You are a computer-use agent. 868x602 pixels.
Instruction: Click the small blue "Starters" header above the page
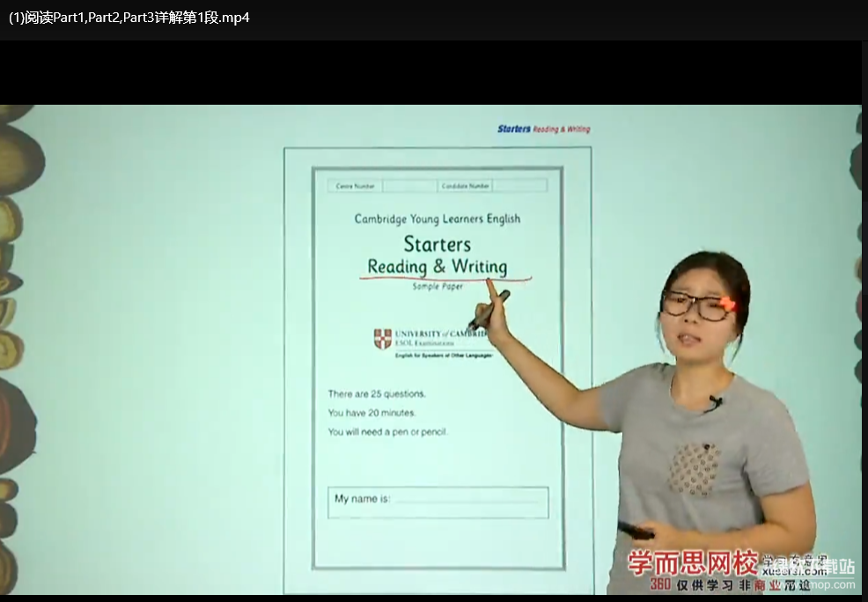pos(514,128)
